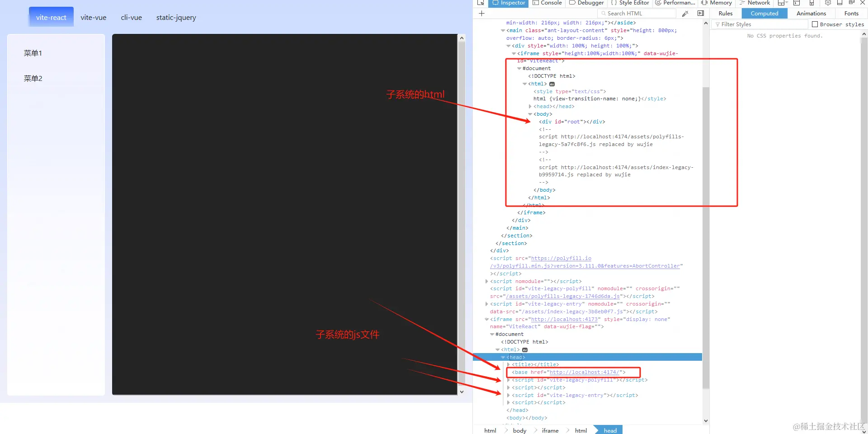Open the base href localhost:4174 link
Image resolution: width=868 pixels, height=434 pixels.
(x=584, y=373)
